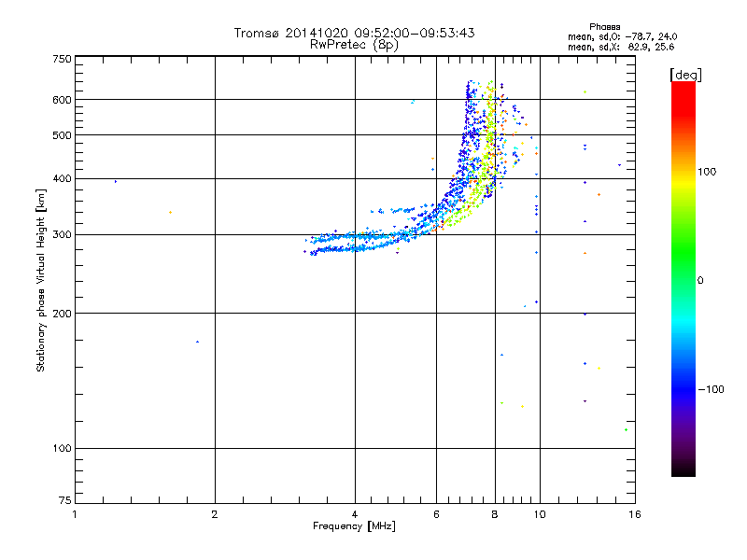Click y-axis tick label '200'
The width and height of the screenshot is (747, 560).
pos(62,314)
